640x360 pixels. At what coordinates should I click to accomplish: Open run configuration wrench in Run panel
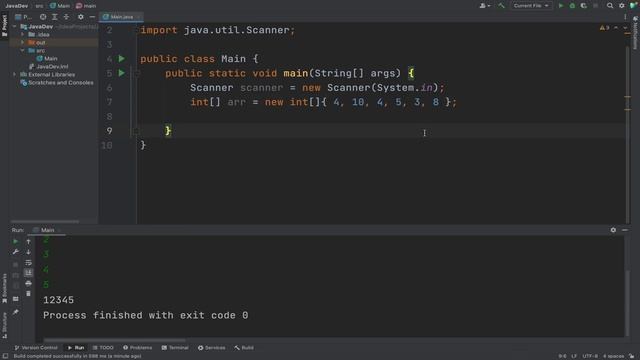(x=16, y=252)
